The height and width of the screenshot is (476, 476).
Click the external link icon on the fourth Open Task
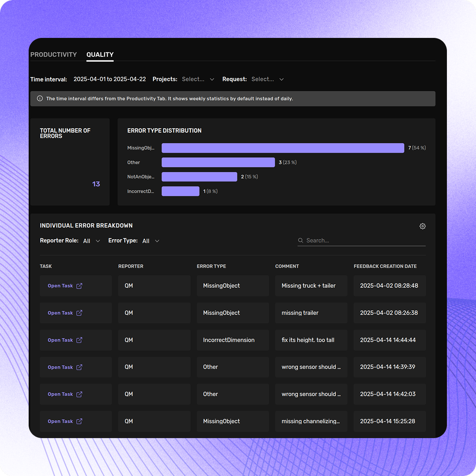click(x=79, y=367)
